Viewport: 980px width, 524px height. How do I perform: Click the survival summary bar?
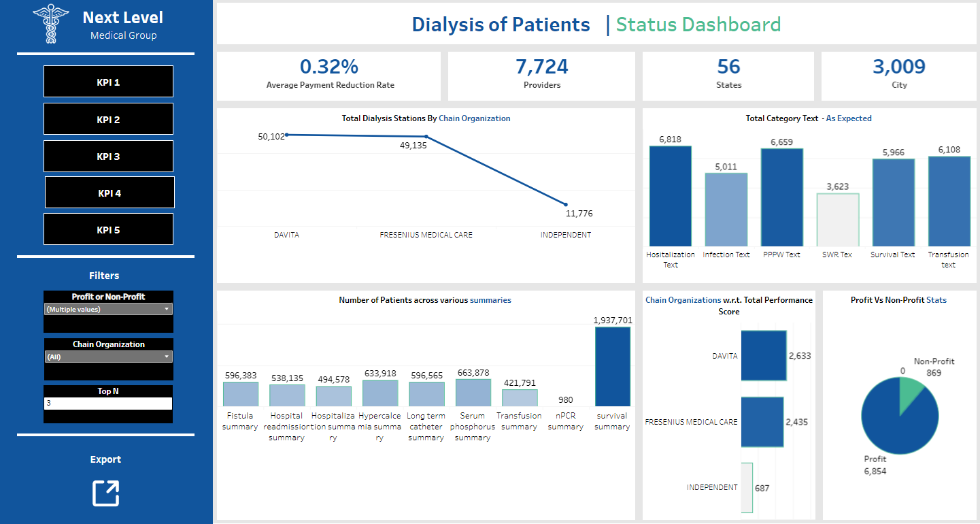612,366
